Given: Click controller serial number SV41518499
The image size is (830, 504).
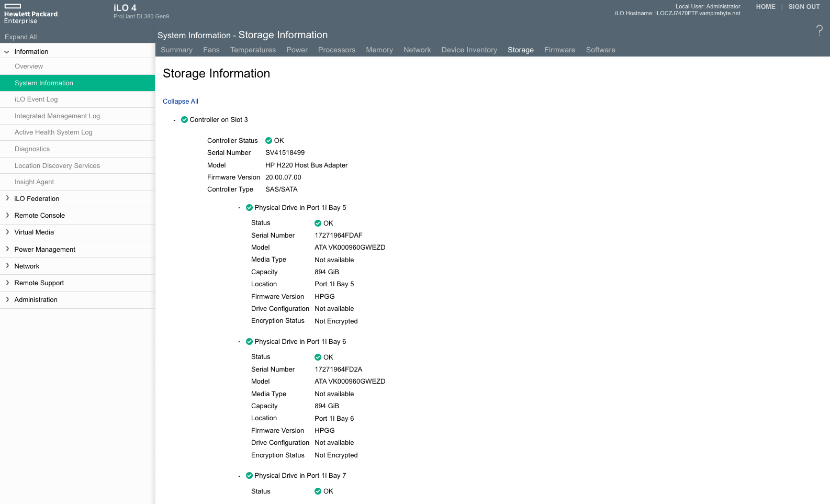Looking at the screenshot, I should pyautogui.click(x=285, y=153).
